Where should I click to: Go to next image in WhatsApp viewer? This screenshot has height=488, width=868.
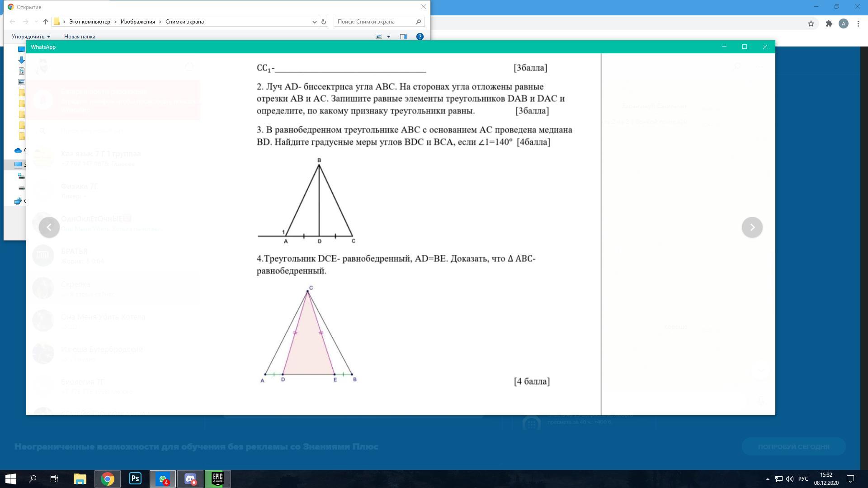tap(752, 227)
